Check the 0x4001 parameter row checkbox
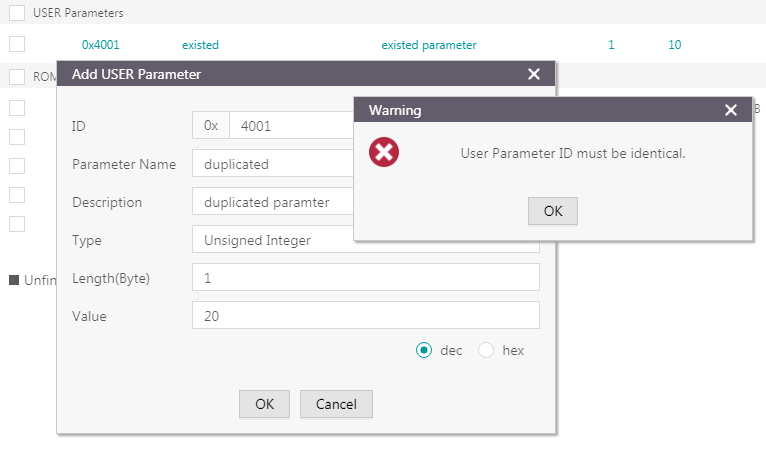 coord(17,44)
